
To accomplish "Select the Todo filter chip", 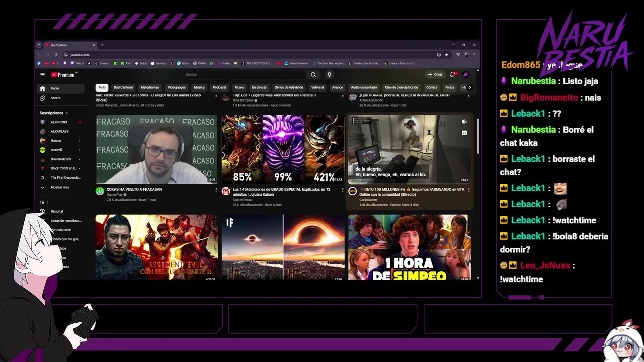I will [x=102, y=87].
